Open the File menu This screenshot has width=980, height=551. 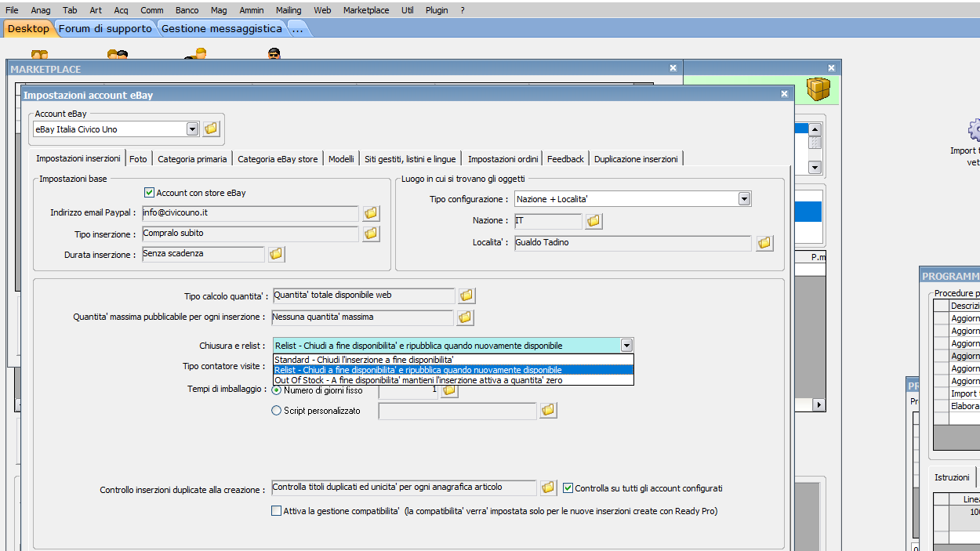pyautogui.click(x=12, y=10)
